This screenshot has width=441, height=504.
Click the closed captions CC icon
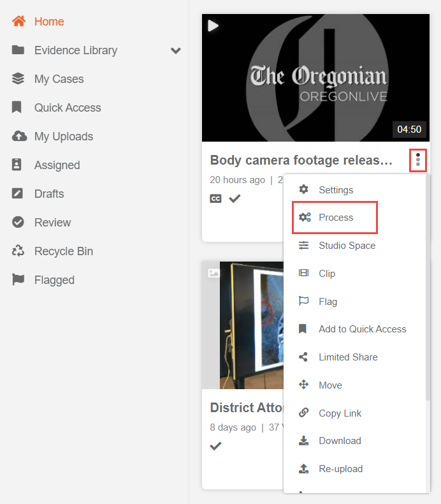pos(216,198)
